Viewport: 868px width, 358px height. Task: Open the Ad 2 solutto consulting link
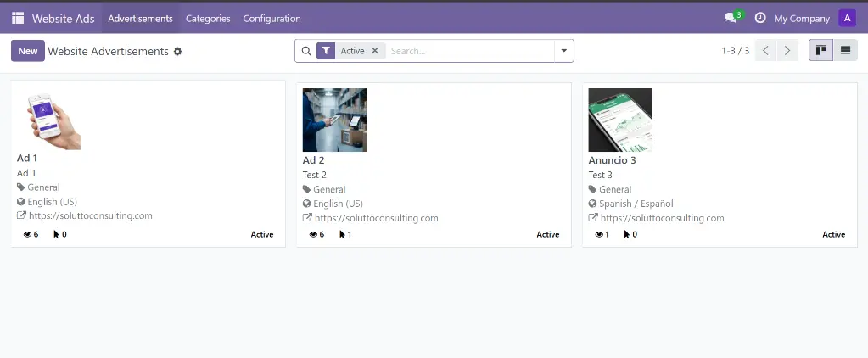[x=376, y=218]
